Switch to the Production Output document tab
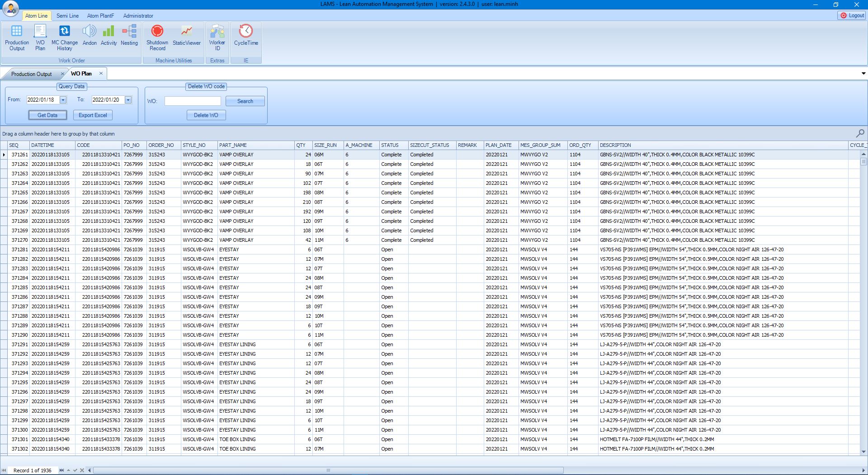 [x=32, y=74]
